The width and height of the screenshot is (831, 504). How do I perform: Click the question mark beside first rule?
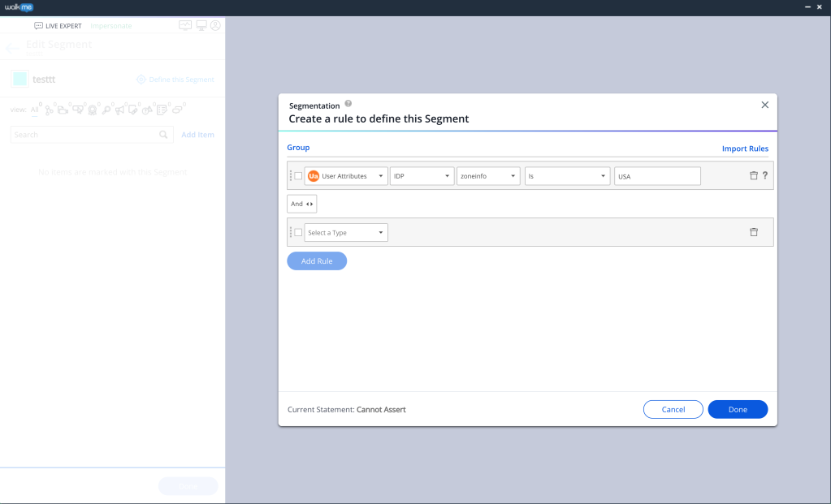(x=765, y=176)
